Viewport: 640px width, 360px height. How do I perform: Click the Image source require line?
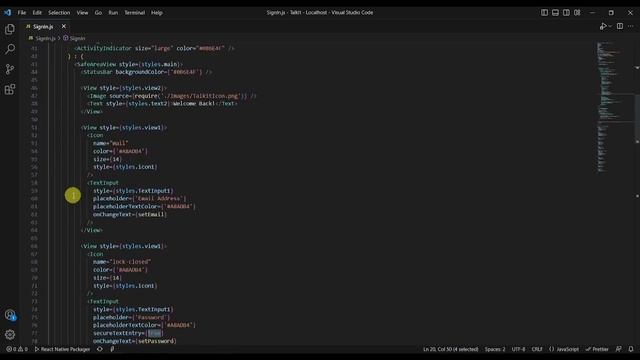(172, 96)
